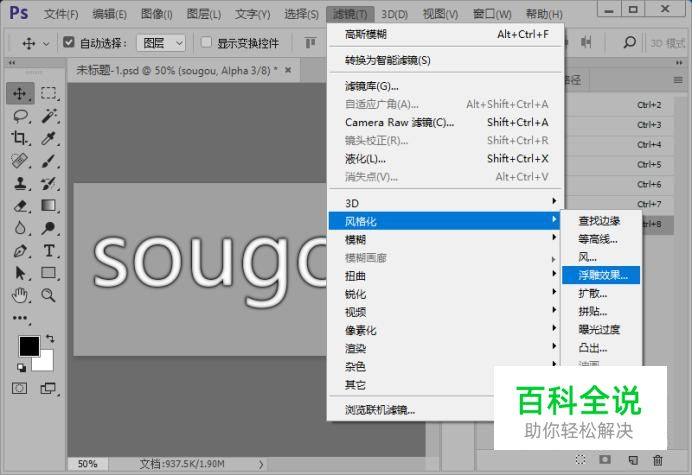
Task: Select the Eyedropper tool
Action: 49,138
